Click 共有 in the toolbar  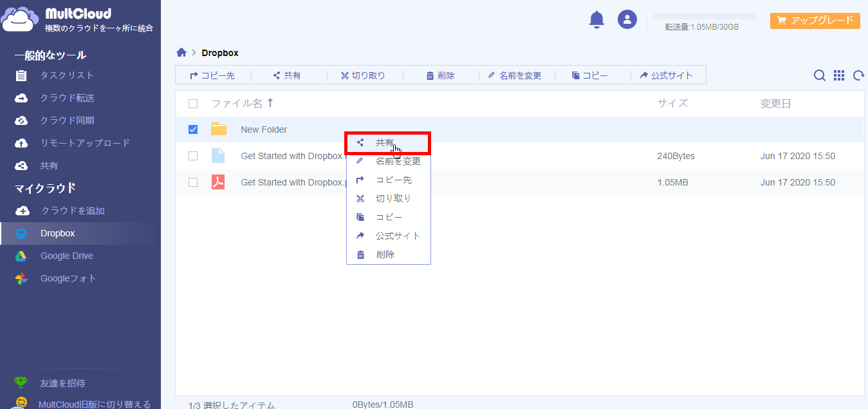tap(287, 75)
